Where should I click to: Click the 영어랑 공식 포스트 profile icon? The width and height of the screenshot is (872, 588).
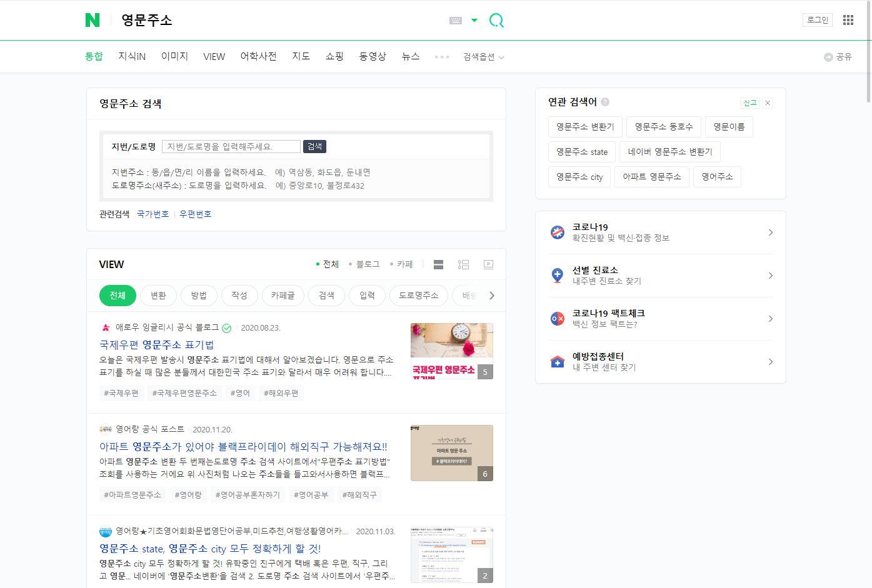pyautogui.click(x=106, y=429)
